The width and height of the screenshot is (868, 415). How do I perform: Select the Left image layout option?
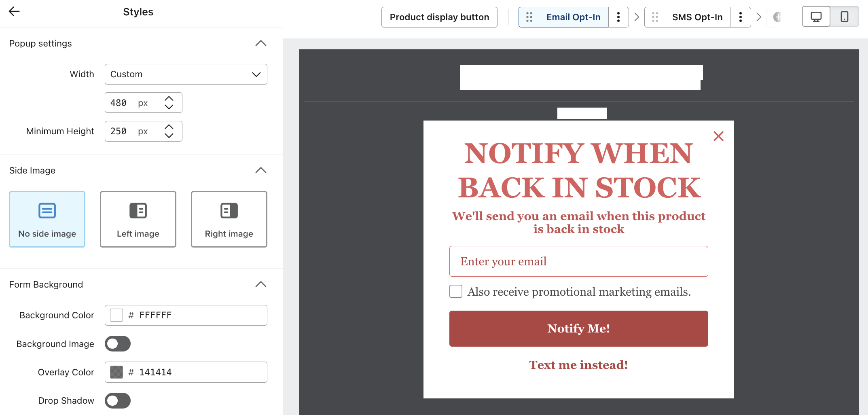pyautogui.click(x=138, y=219)
